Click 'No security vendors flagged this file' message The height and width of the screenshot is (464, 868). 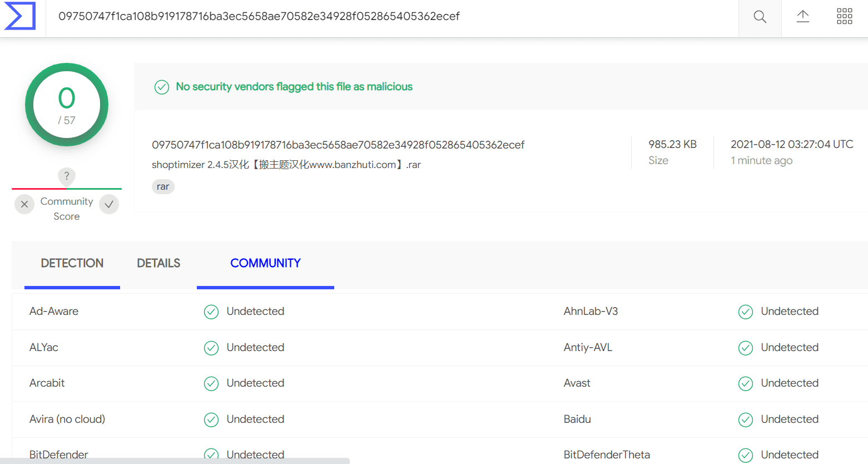point(294,87)
